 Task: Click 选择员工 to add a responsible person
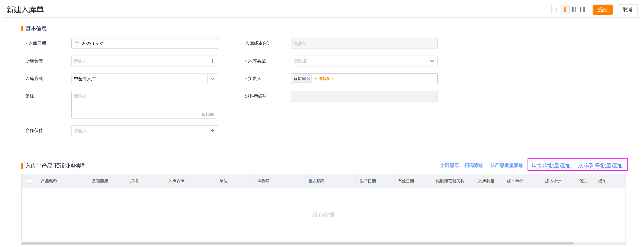coord(325,79)
